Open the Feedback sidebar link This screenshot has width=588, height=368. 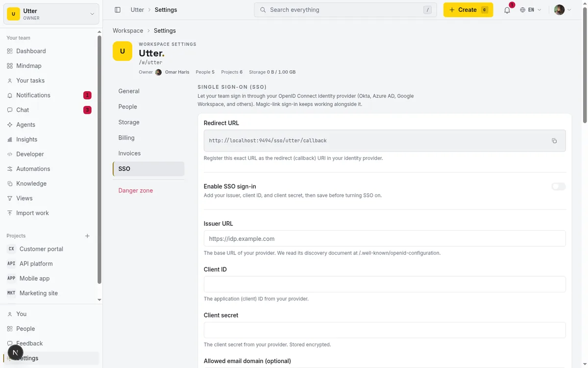tap(51, 343)
